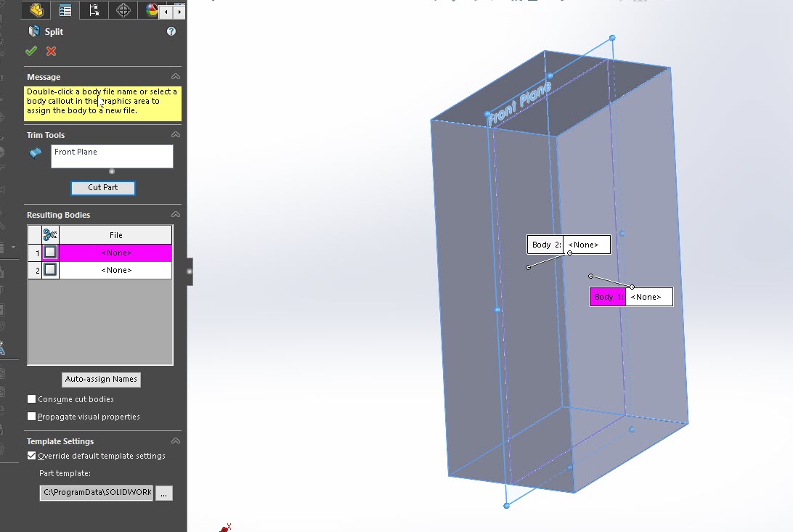Viewport: 793px width, 532px height.
Task: Click the Trim Tools selection icon
Action: 36,152
